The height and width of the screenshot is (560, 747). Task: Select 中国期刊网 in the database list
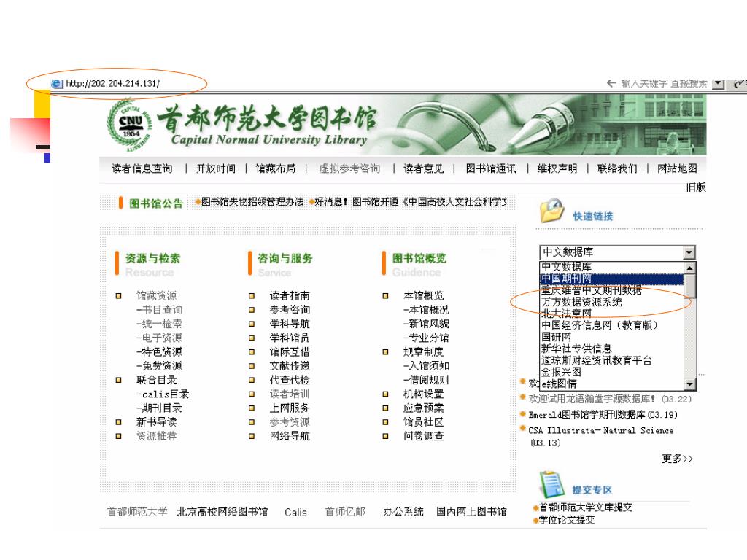click(x=612, y=279)
